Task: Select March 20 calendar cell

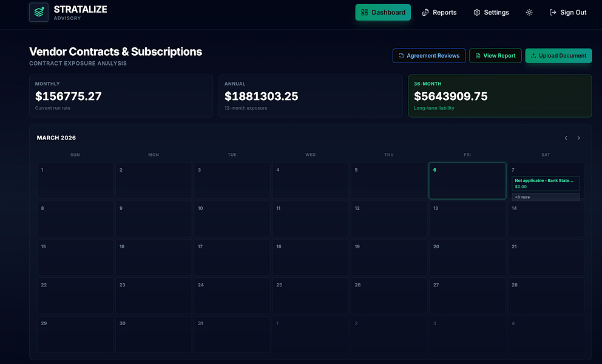Action: tap(467, 257)
